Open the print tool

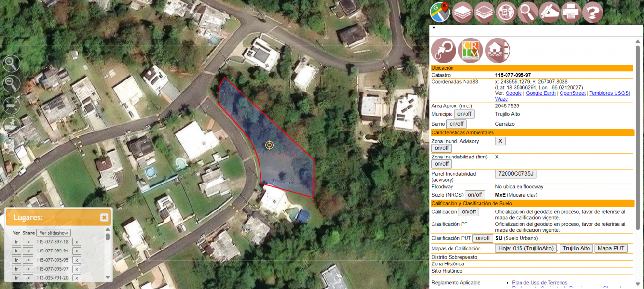pos(571,13)
